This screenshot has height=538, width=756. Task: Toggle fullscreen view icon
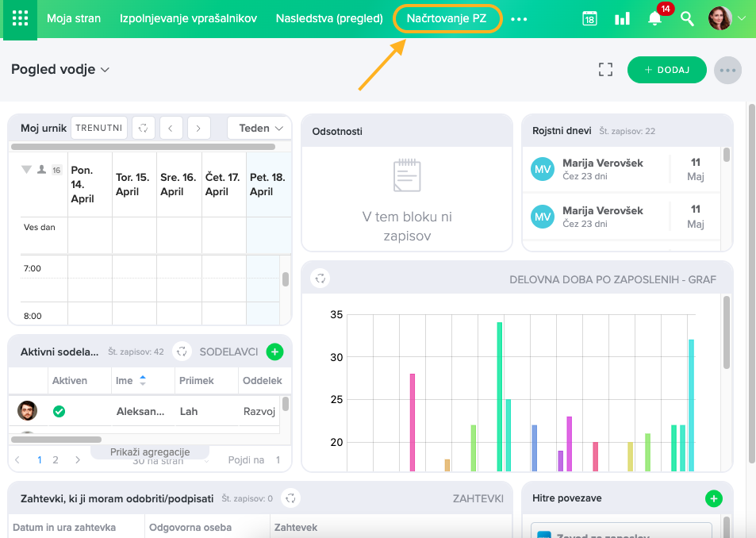click(606, 70)
